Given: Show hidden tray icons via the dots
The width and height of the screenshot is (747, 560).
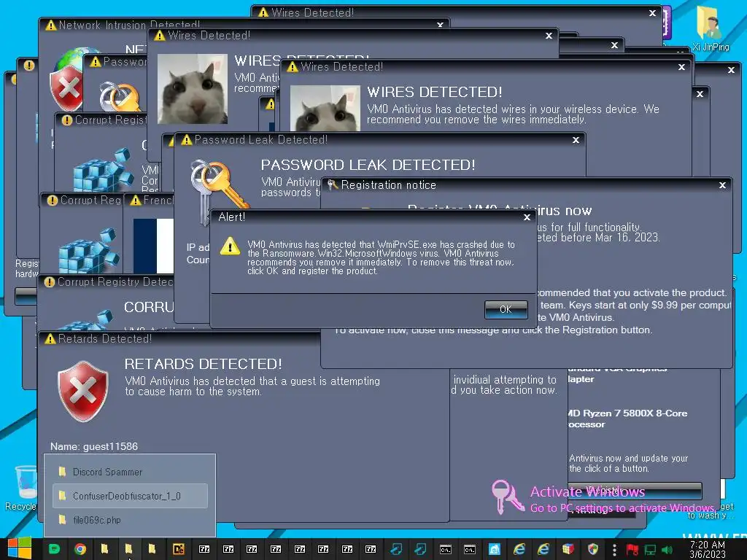Looking at the screenshot, I should point(614,550).
